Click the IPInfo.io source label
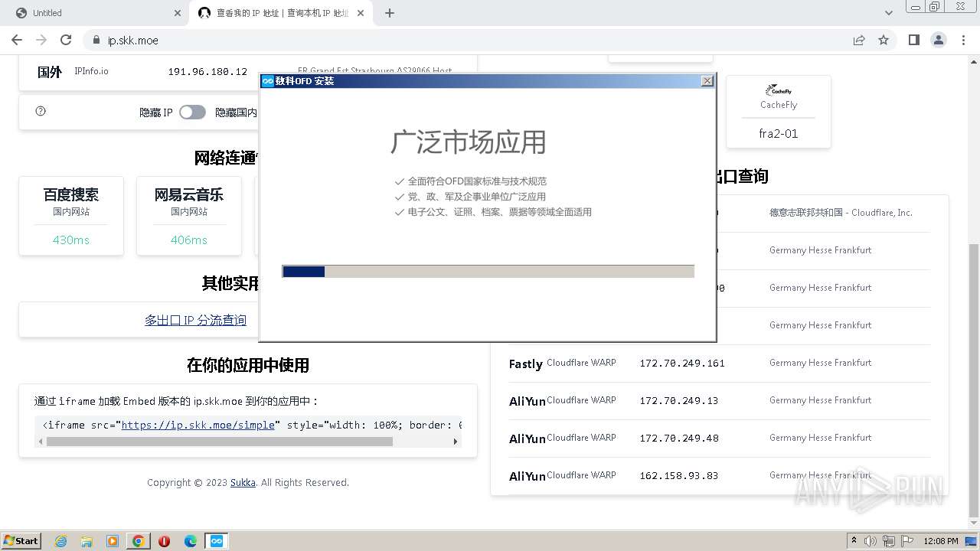 click(x=91, y=71)
